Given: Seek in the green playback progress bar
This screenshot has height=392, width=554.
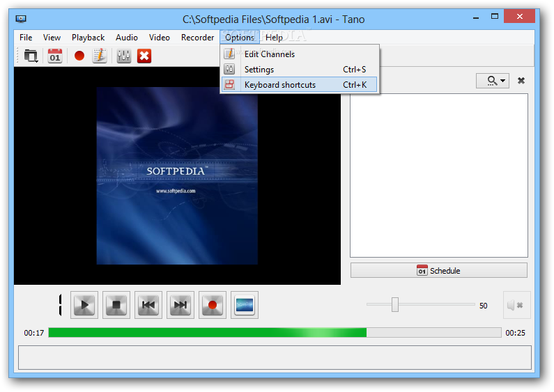Looking at the screenshot, I should [x=275, y=333].
